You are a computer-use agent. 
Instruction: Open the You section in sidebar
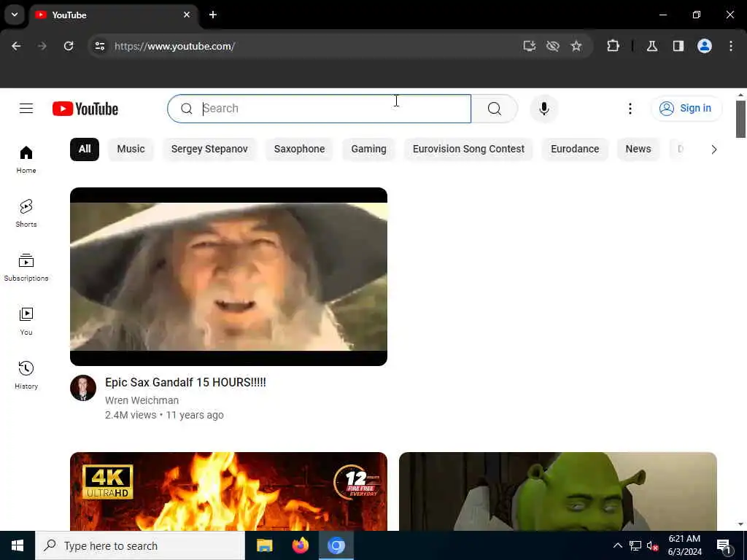tap(26, 322)
